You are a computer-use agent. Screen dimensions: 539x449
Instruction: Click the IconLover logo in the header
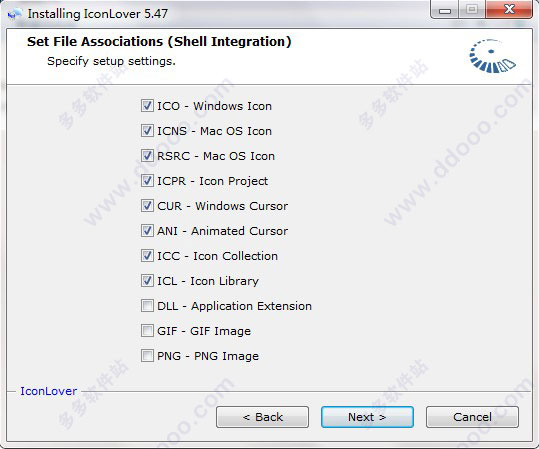click(492, 56)
